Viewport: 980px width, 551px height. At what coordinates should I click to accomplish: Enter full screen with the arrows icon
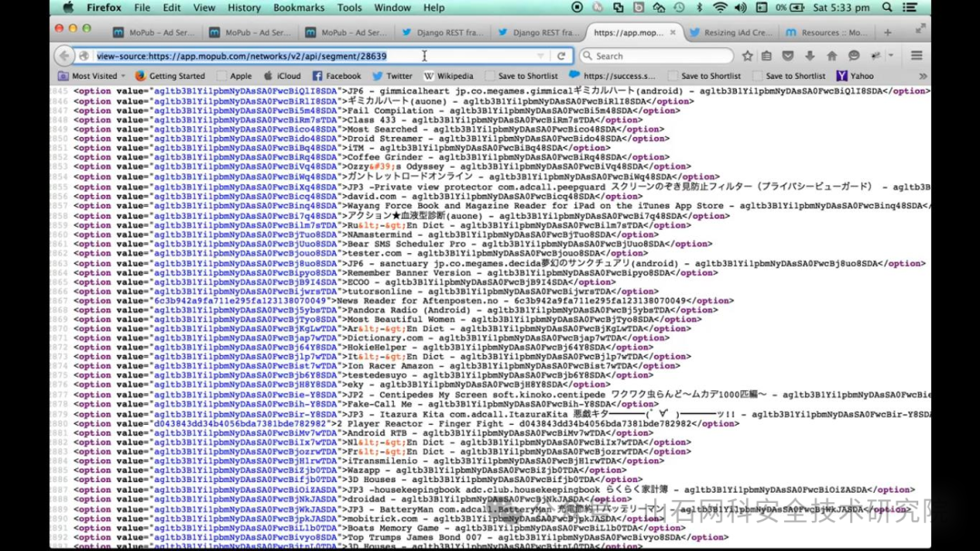tap(921, 29)
